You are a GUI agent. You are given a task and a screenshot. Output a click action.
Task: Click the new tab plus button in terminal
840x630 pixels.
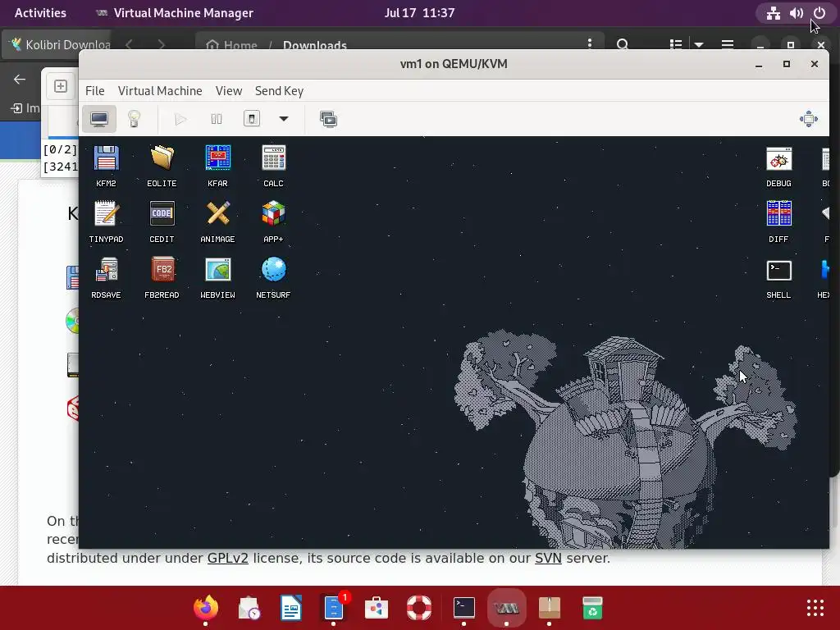pyautogui.click(x=61, y=86)
